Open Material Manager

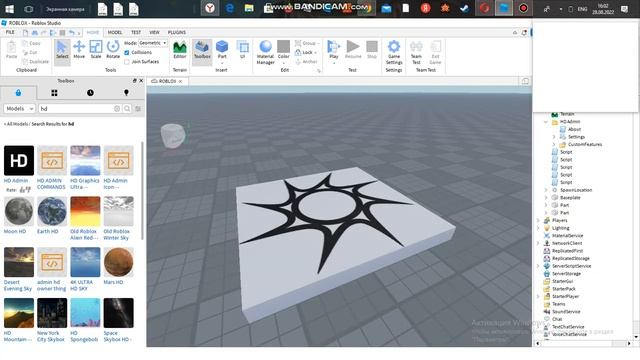(x=265, y=52)
